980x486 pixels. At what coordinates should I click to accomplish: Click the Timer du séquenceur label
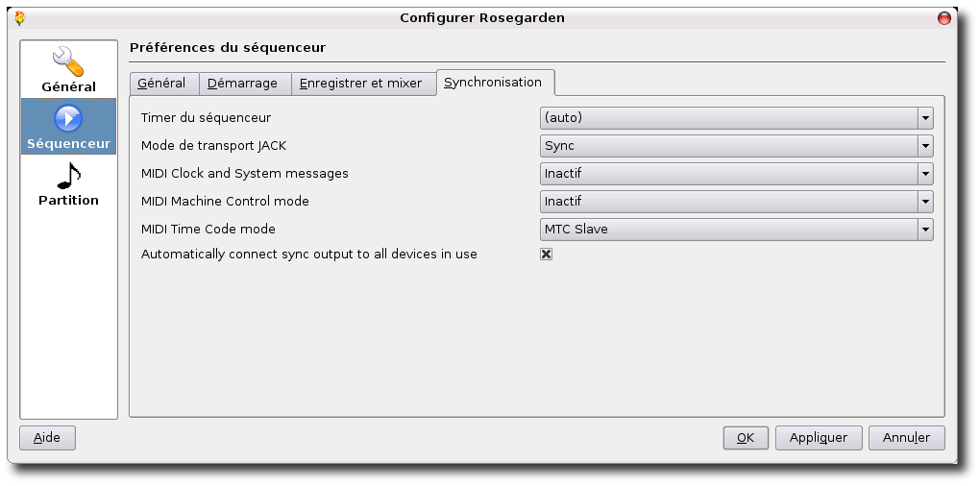[206, 117]
